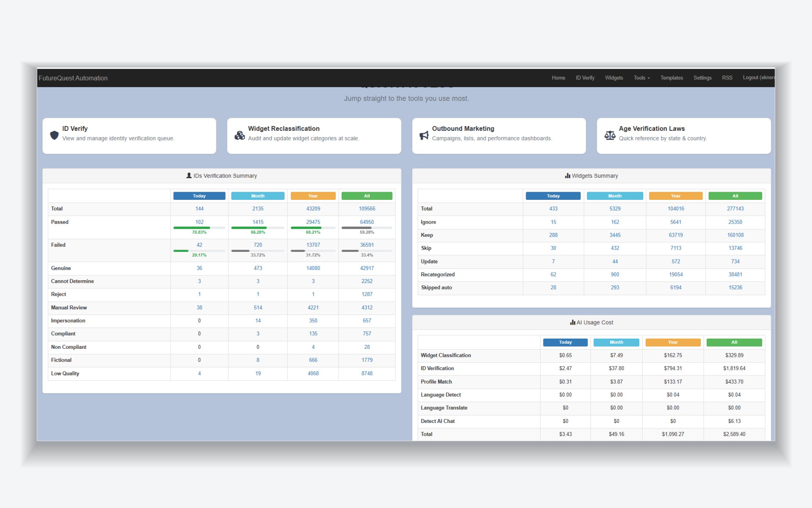This screenshot has width=812, height=508.
Task: Open the Tools dropdown in the navbar
Action: click(642, 78)
